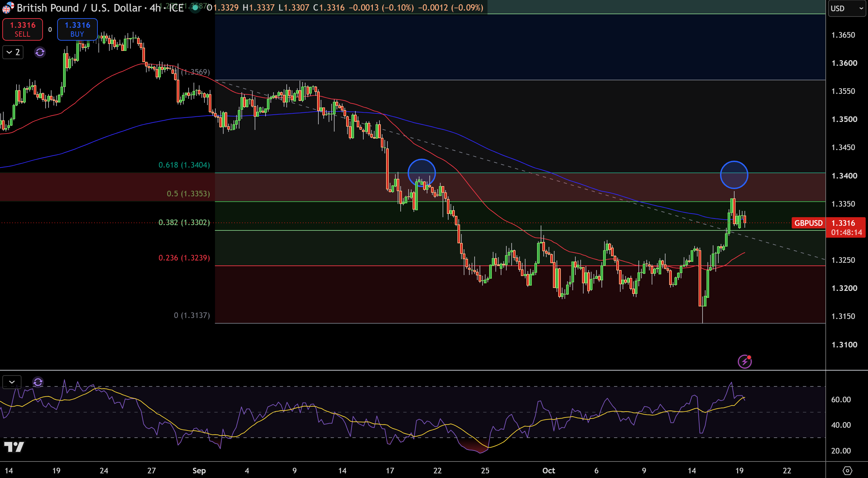The height and width of the screenshot is (478, 868).
Task: Click the green market status dot
Action: coord(195,7)
